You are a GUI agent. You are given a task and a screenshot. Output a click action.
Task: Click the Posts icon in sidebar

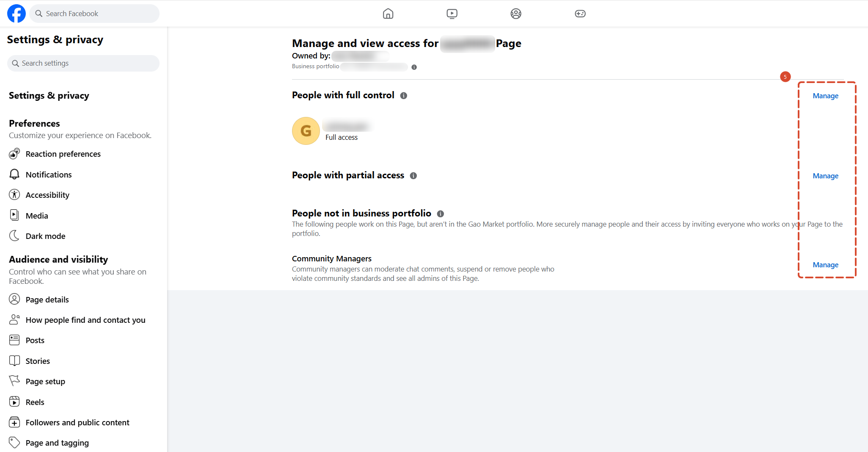14,340
